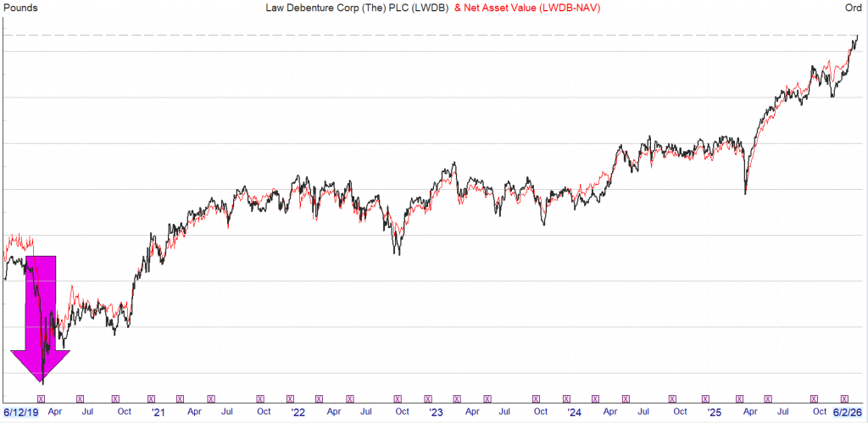This screenshot has width=868, height=423.
Task: Click the '23 year label on the time axis
Action: [436, 413]
